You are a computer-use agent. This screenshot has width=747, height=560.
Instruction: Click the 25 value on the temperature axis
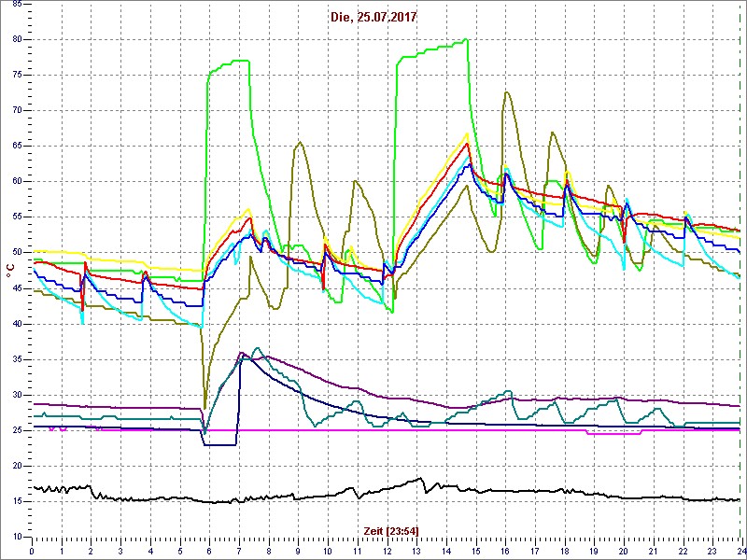coord(16,430)
